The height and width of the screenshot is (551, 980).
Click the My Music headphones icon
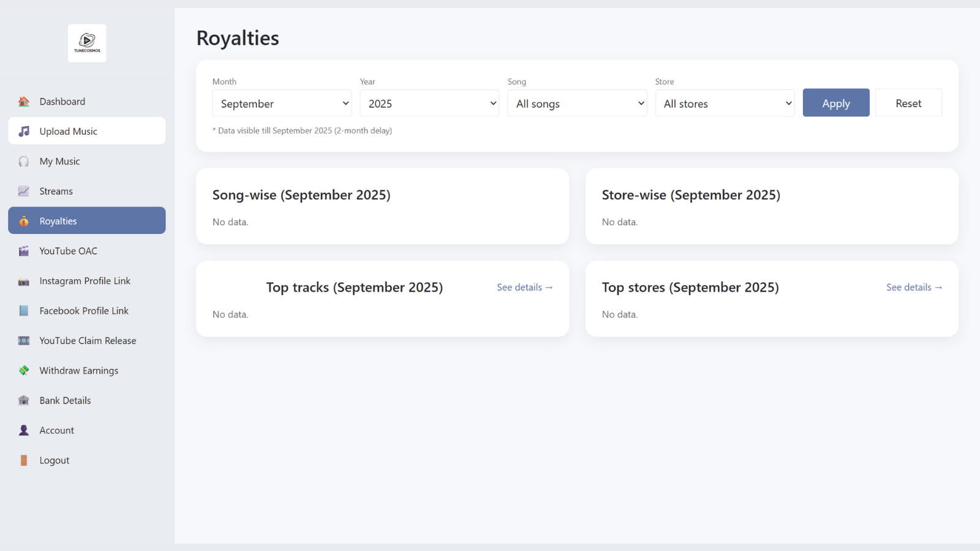24,162
